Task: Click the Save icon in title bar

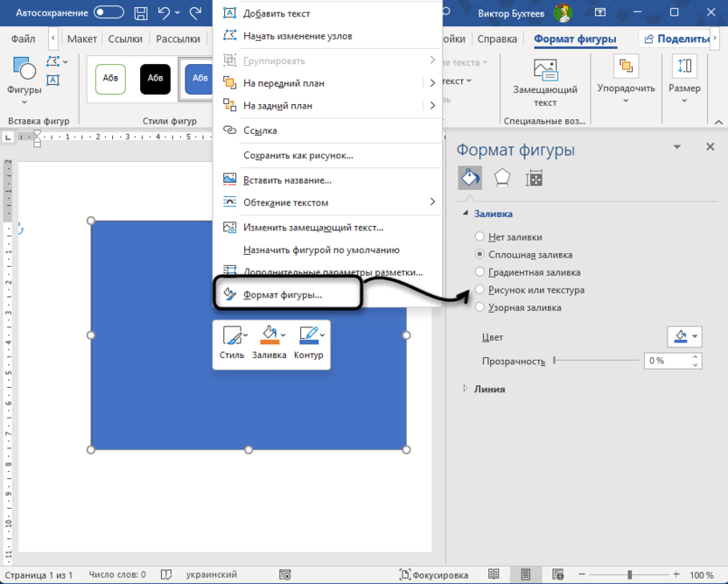Action: [x=141, y=13]
